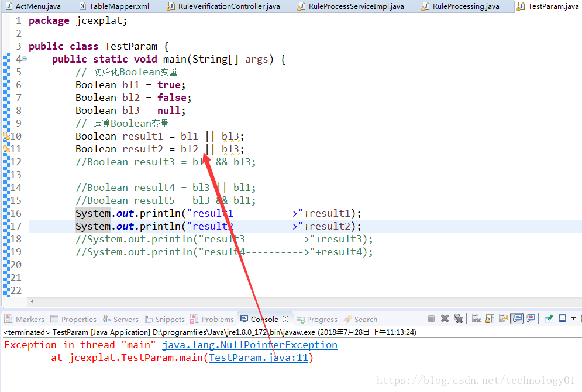
Task: Click 'true' value on line 6
Action: 169,85
